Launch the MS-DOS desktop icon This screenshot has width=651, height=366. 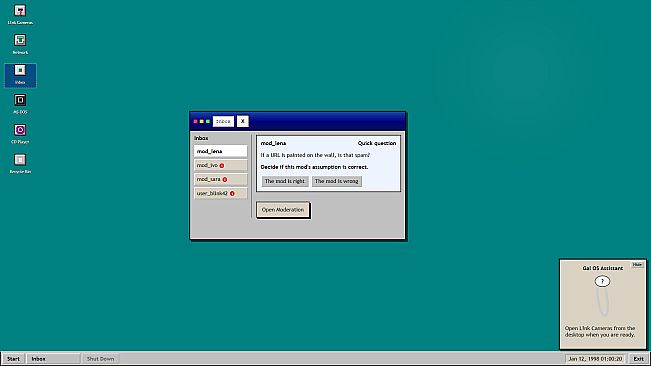click(20, 105)
